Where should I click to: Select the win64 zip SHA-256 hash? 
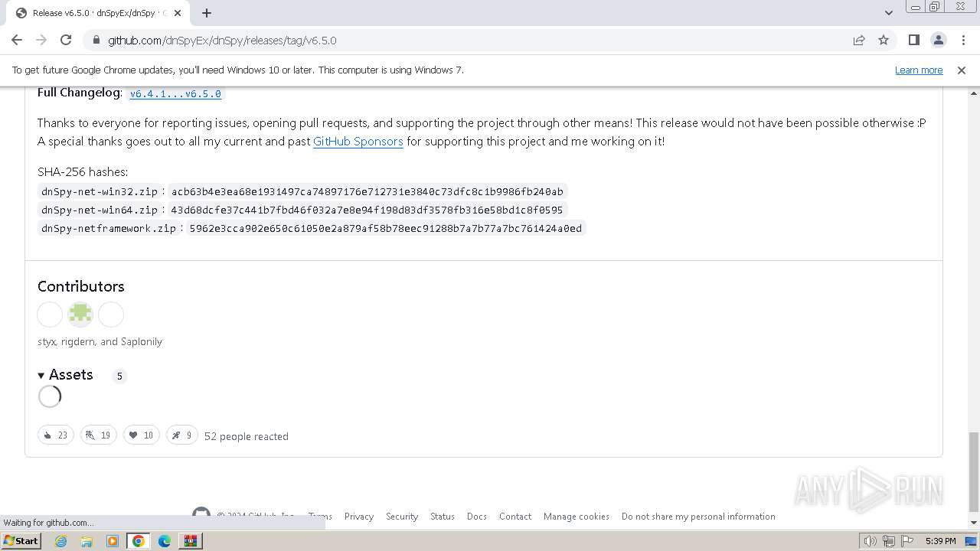click(367, 210)
